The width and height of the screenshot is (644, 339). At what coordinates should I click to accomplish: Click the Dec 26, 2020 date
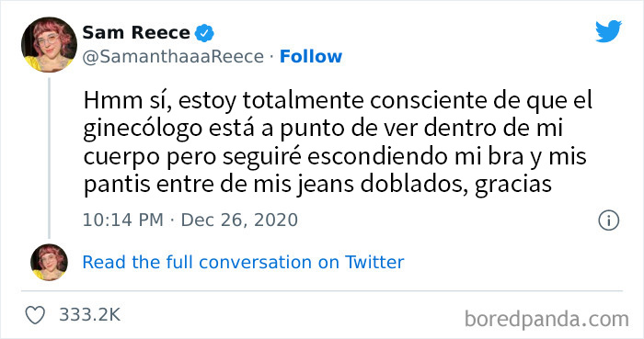[239, 220]
